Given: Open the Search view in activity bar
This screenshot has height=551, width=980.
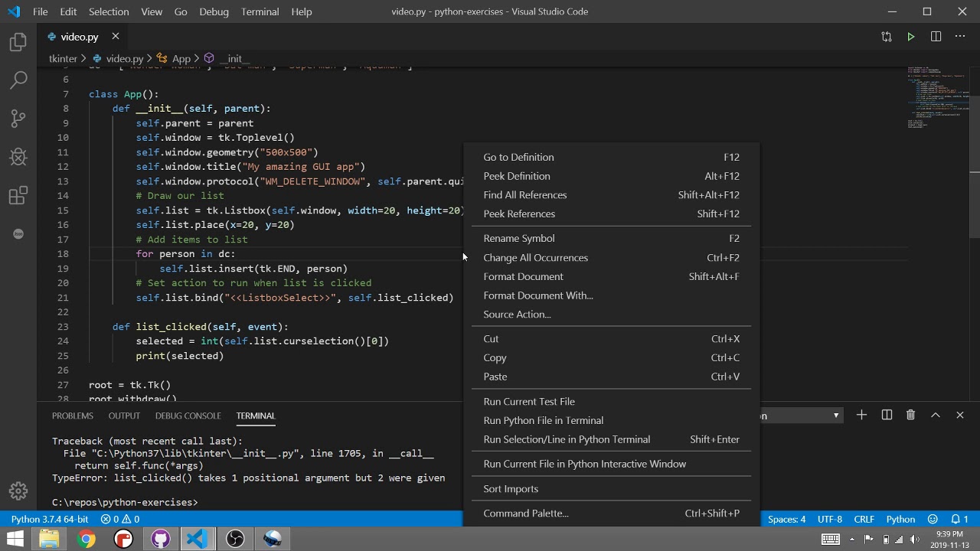Looking at the screenshot, I should pos(18,80).
